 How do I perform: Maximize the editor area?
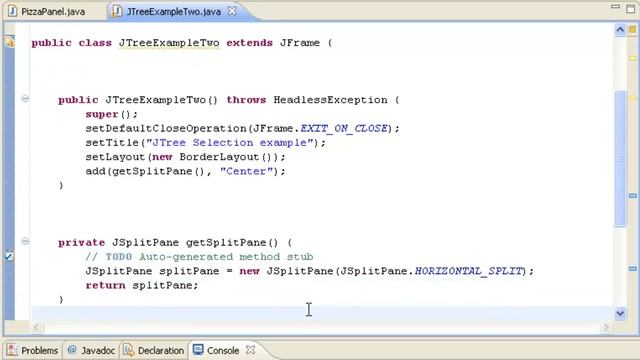pos(631,9)
